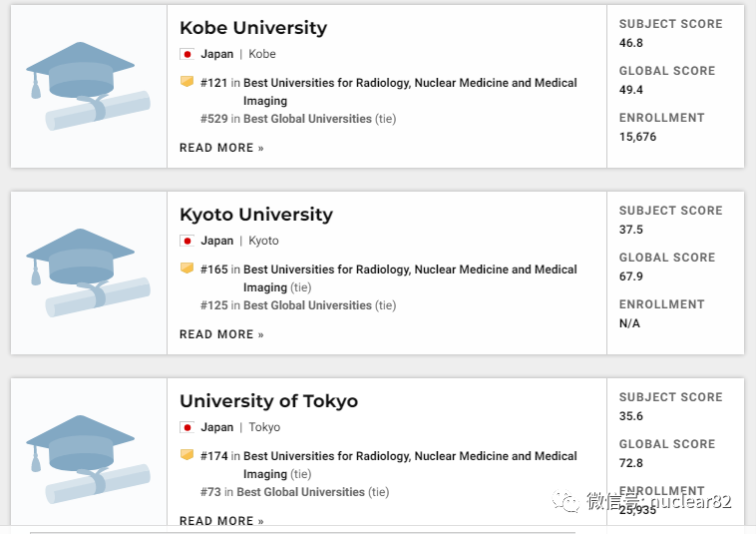
Task: Open the Kyoto University title link
Action: [256, 215]
